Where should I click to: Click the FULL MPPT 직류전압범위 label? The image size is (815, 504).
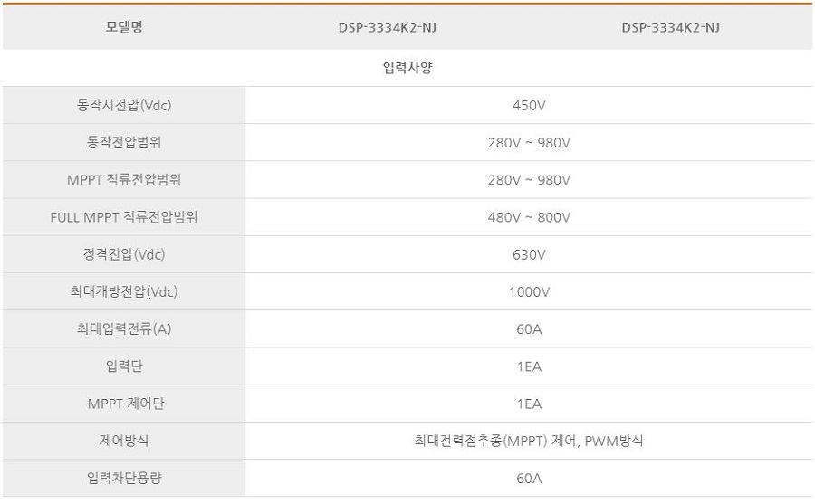(x=124, y=217)
